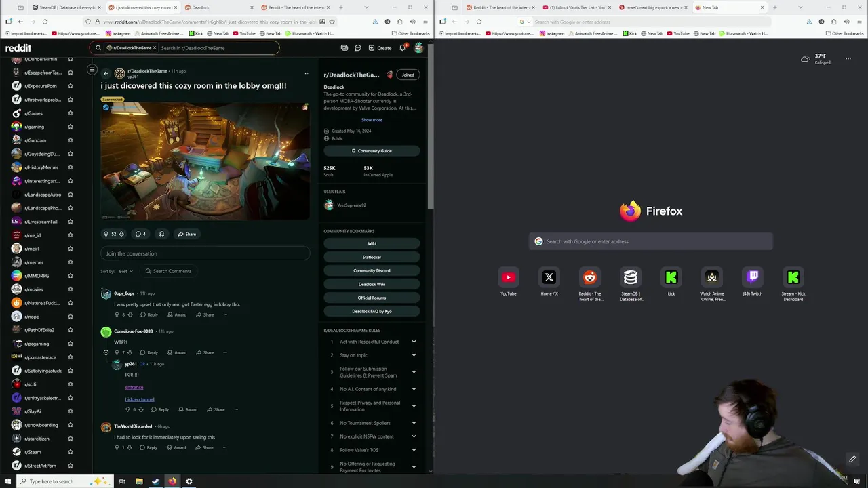The image size is (868, 488).
Task: Click the Firefox New Tab search box
Action: click(651, 241)
